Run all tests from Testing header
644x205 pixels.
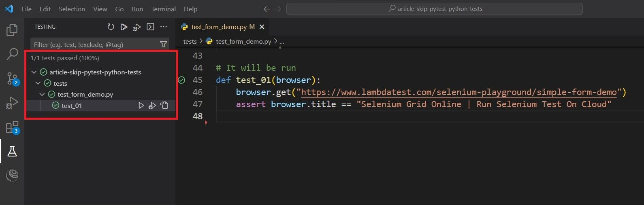point(124,27)
